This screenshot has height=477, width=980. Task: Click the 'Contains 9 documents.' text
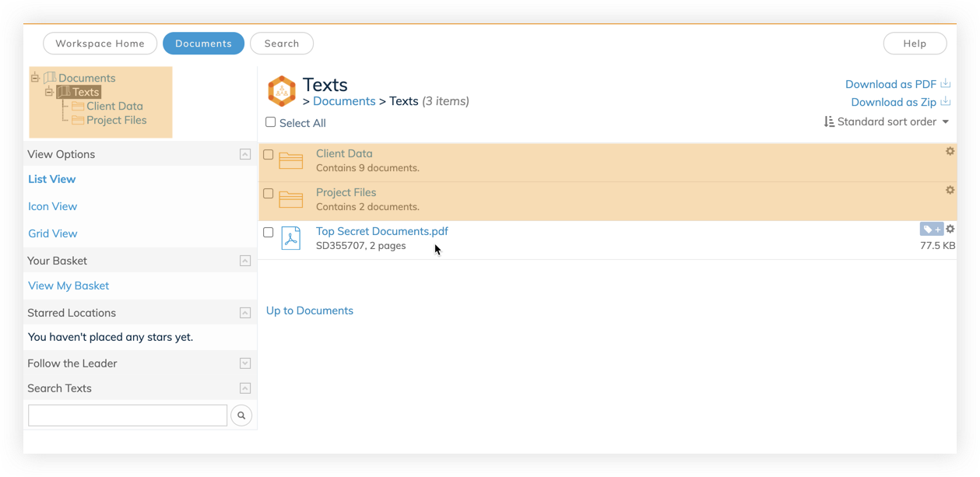[x=367, y=168]
